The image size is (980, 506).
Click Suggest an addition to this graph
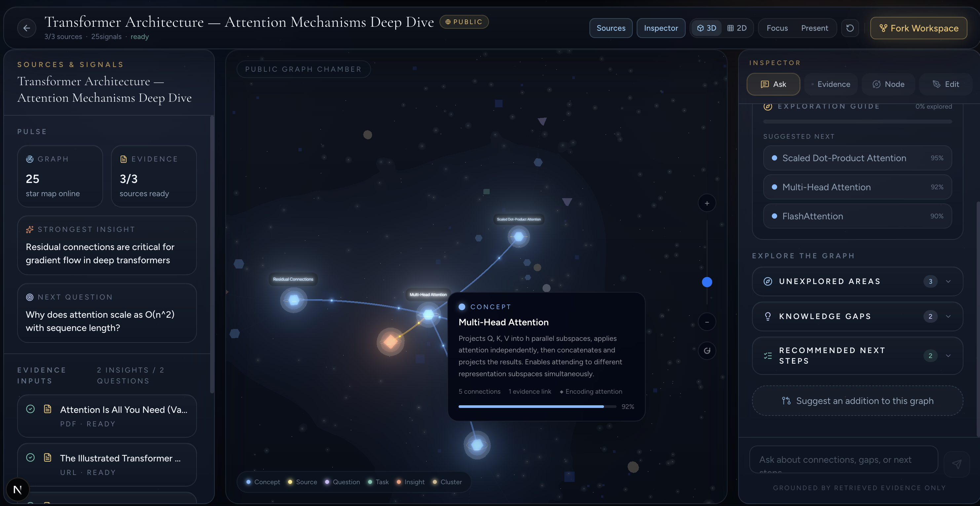[x=857, y=401]
